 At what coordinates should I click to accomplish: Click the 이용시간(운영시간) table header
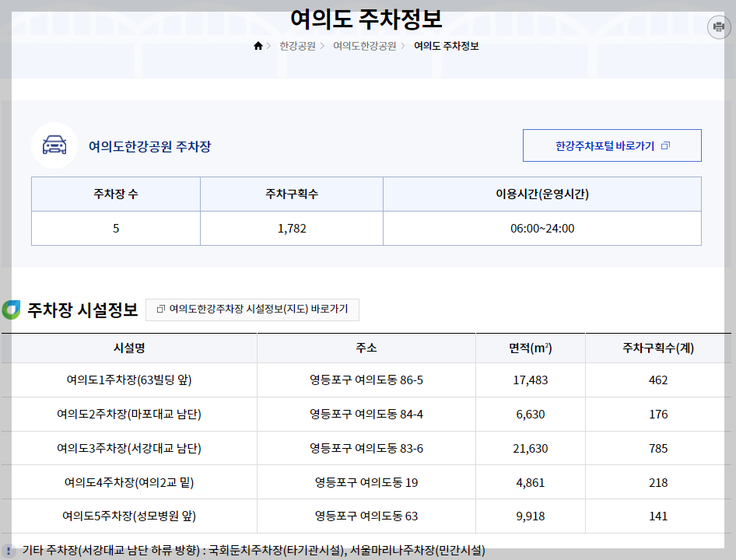tap(542, 193)
